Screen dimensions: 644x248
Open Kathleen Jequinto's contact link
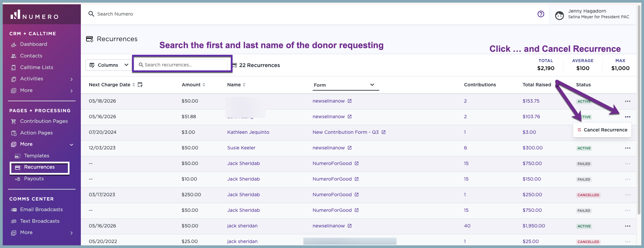248,132
